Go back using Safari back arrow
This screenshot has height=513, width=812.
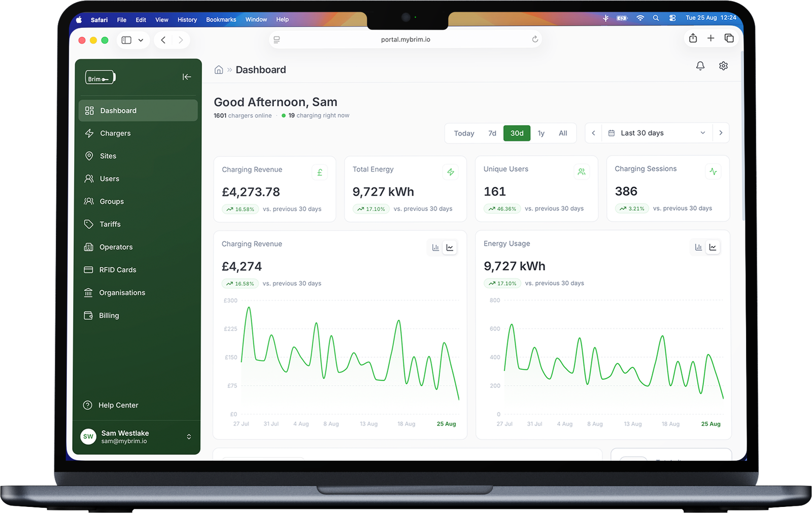(163, 40)
